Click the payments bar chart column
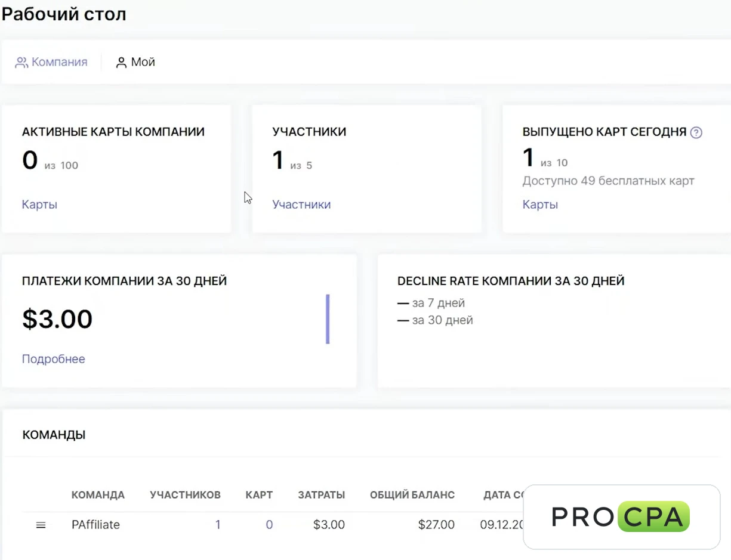Viewport: 731px width, 560px height. pos(328,319)
